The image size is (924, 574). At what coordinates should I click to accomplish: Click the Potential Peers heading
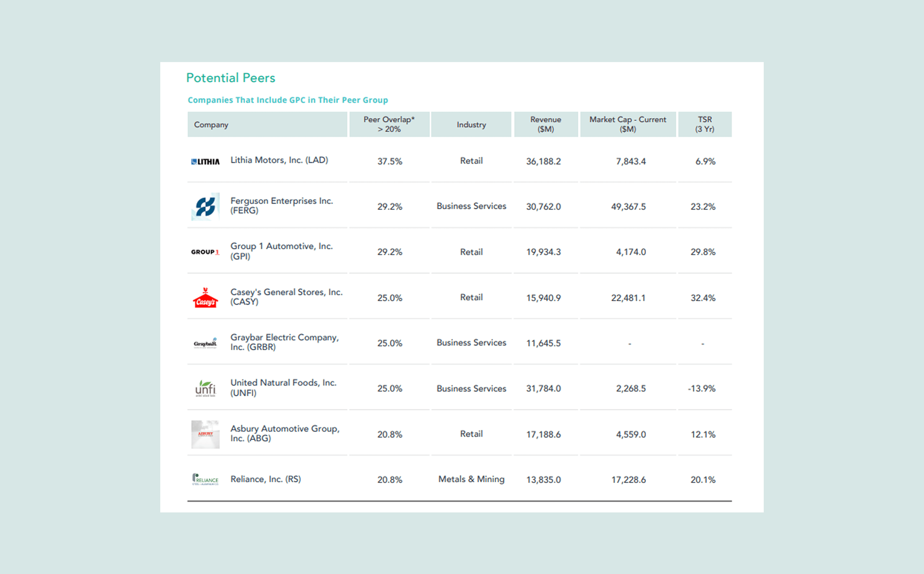[231, 78]
